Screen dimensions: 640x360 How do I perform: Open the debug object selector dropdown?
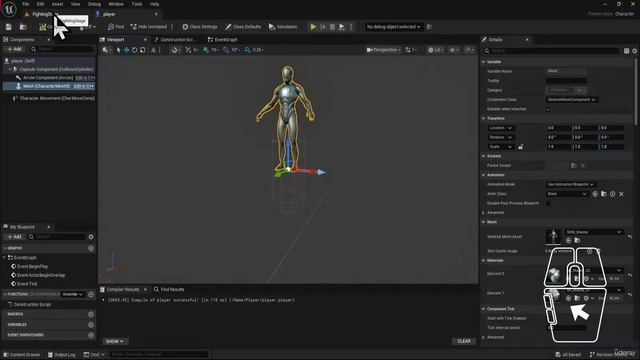pos(393,27)
